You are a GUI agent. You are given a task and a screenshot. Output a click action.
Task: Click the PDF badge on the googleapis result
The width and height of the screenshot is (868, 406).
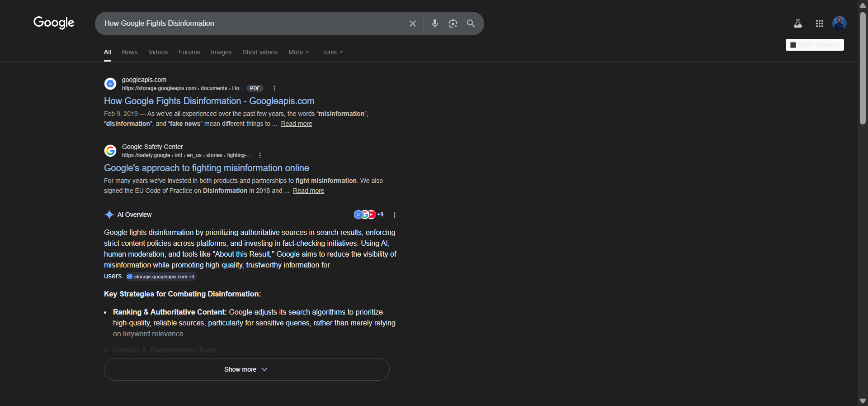(255, 88)
